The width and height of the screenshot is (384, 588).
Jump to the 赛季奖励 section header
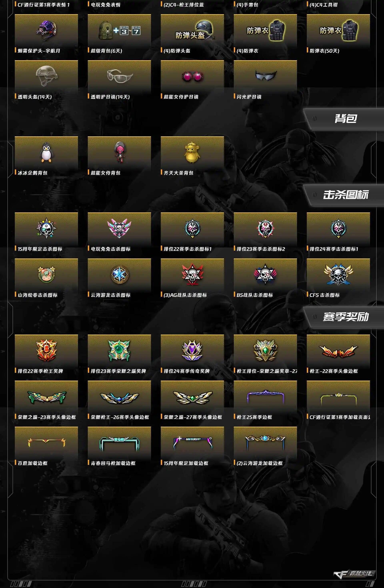[346, 317]
